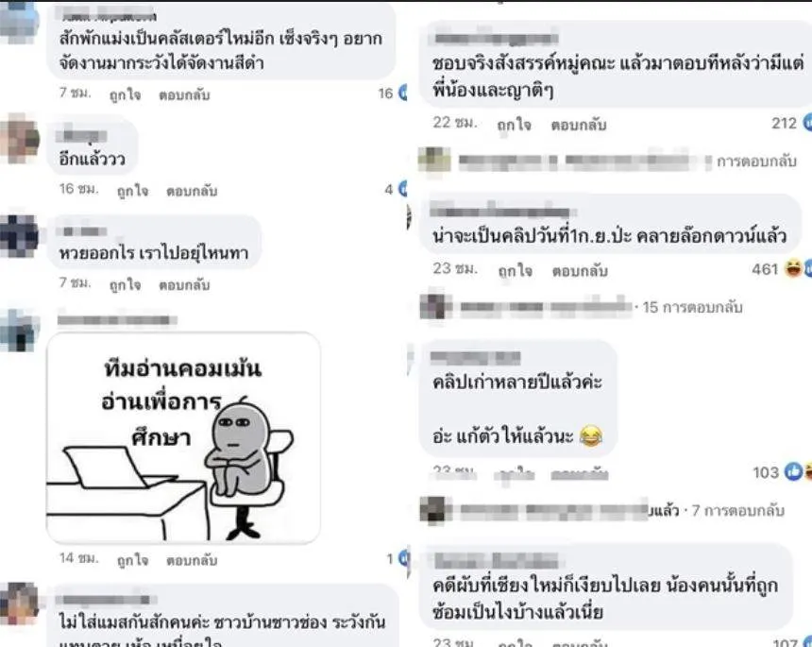This screenshot has height=647, width=812.
Task: Click the laughing emoji reaction beside 461
Action: click(793, 268)
